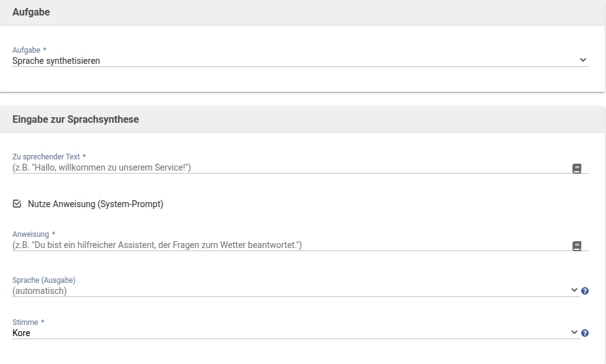
Task: Click the 'Sprache (Ausgabe)' field label
Action: click(x=43, y=280)
